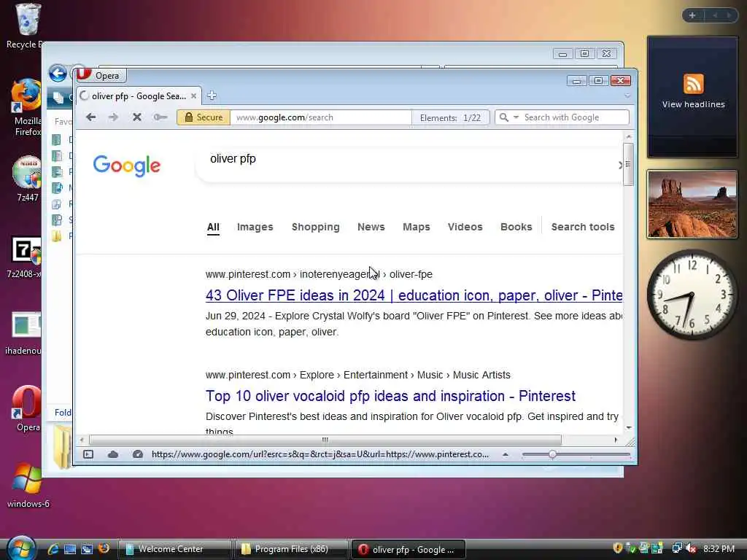
Task: Toggle Opera panel sidebar icon
Action: coord(88,454)
